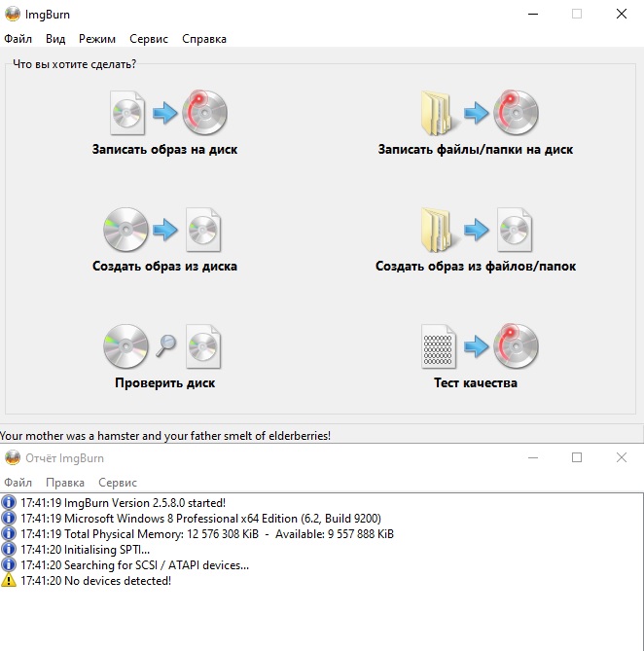Choose Тест качества
This screenshot has width=644, height=651.
pyautogui.click(x=476, y=382)
